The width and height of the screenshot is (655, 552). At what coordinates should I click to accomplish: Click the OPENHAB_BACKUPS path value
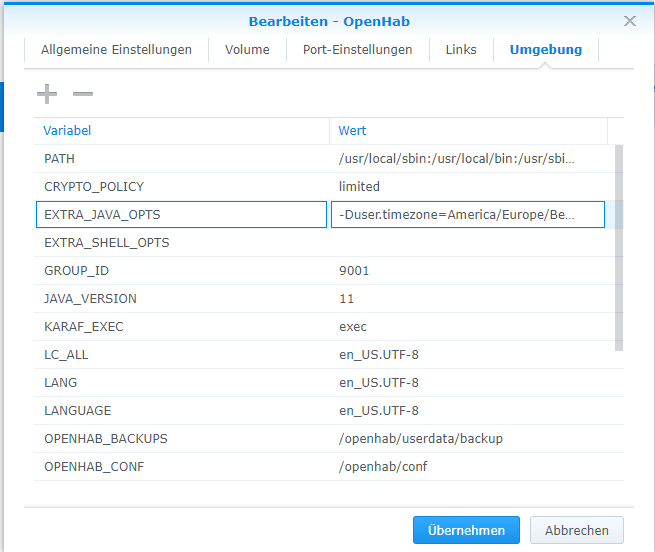coord(420,439)
